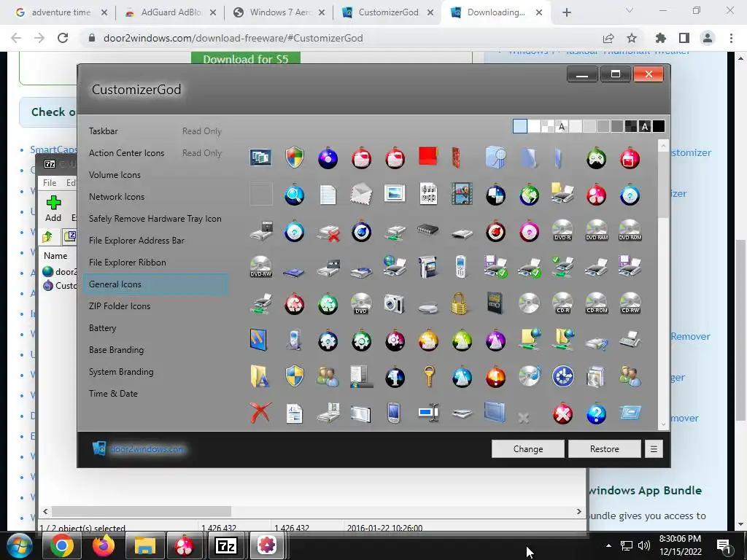Viewport: 747px width, 560px height.
Task: Visit the door2windows.com link in footer
Action: tap(147, 449)
